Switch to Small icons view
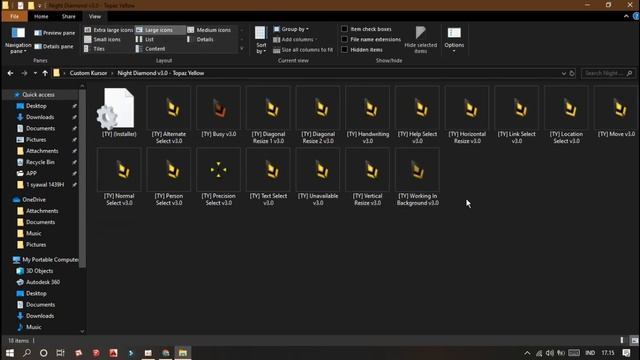The width and height of the screenshot is (640, 360). point(102,39)
